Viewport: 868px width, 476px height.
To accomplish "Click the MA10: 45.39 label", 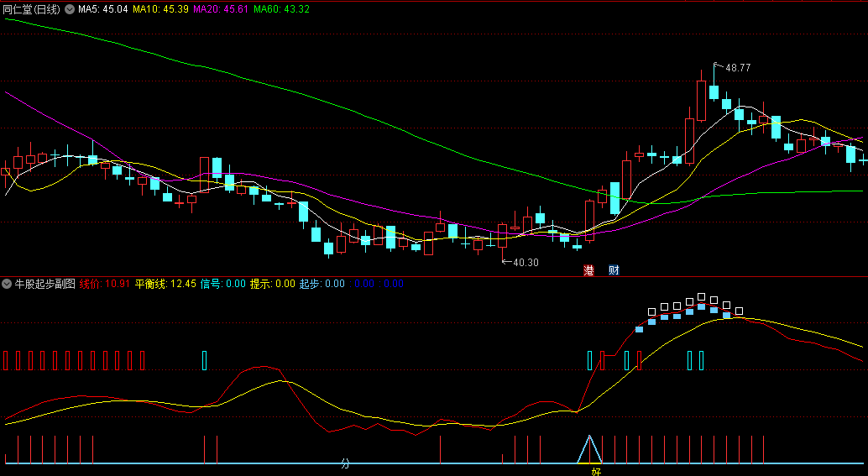I will [160, 9].
